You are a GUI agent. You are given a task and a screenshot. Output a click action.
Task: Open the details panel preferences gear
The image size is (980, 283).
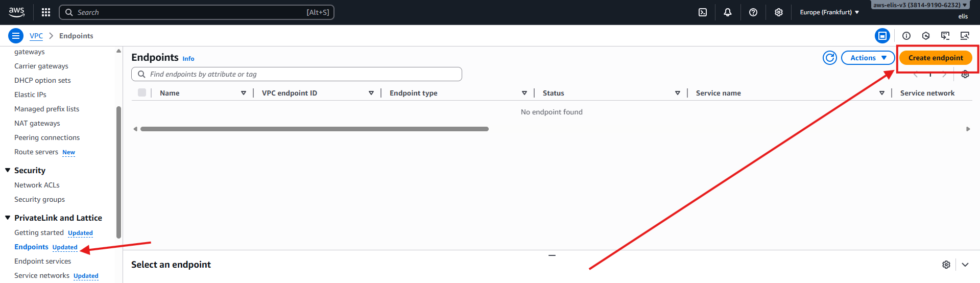pos(946,265)
